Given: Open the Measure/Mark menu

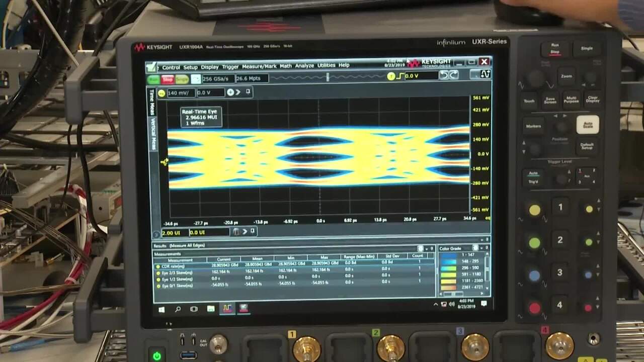Looking at the screenshot, I should 259,66.
